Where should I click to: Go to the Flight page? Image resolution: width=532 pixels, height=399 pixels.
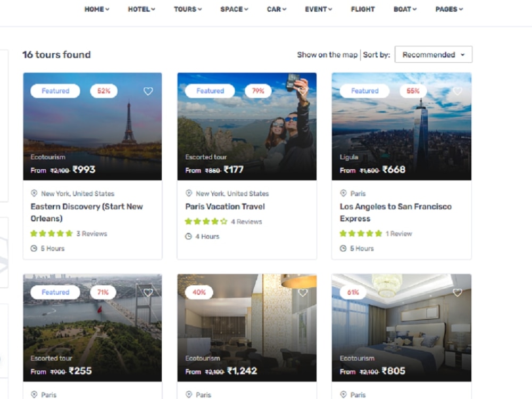tap(363, 9)
